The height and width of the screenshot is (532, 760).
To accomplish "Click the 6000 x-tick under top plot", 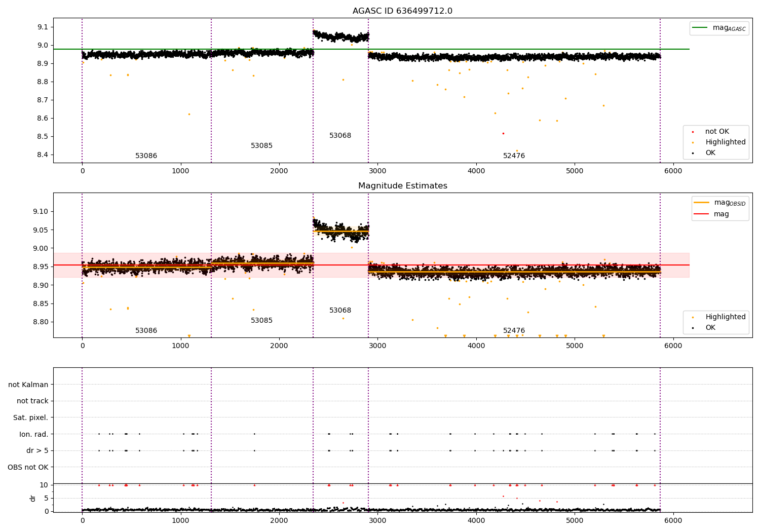I will (x=673, y=171).
